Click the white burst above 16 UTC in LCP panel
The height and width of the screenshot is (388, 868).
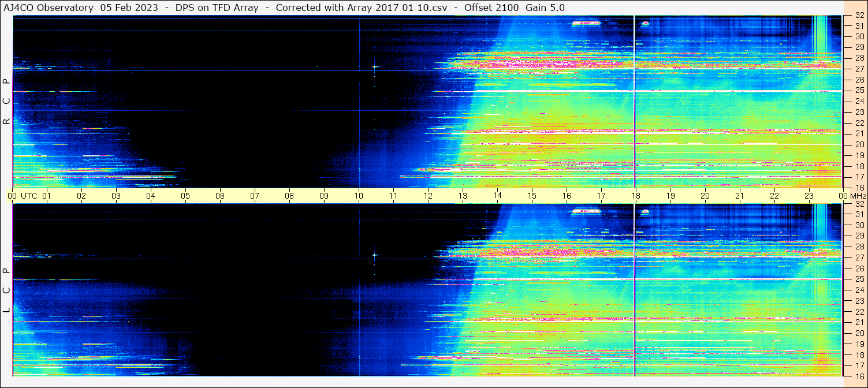tap(586, 211)
